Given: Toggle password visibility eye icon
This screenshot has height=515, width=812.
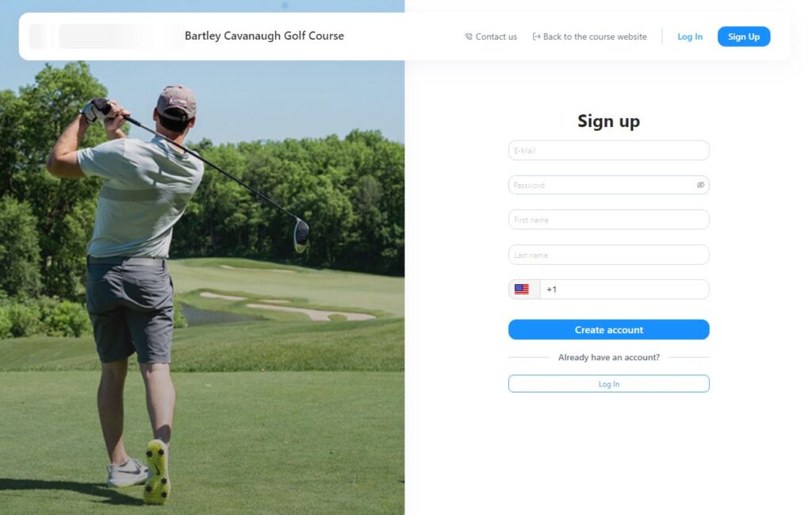Looking at the screenshot, I should 700,185.
